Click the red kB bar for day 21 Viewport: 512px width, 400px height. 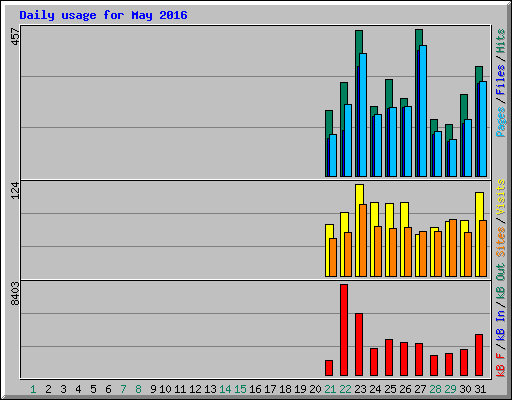(329, 368)
